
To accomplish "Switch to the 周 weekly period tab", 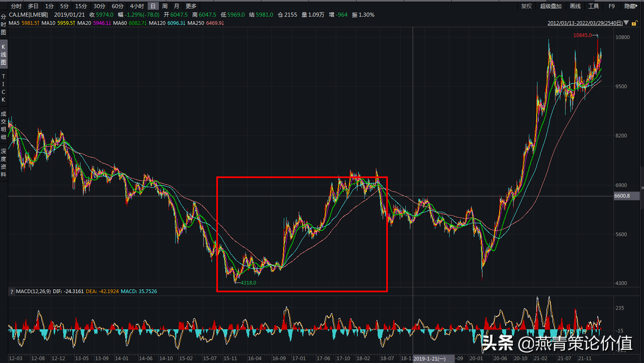I will tap(165, 6).
